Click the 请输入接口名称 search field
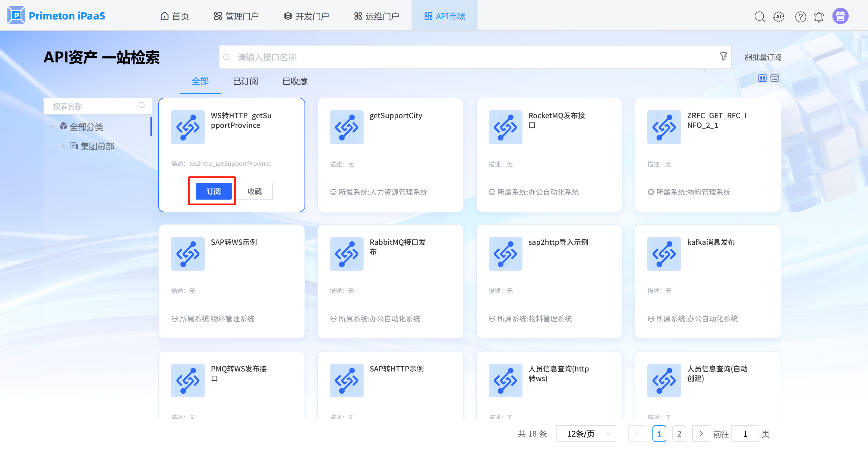This screenshot has height=461, width=868. click(x=472, y=57)
